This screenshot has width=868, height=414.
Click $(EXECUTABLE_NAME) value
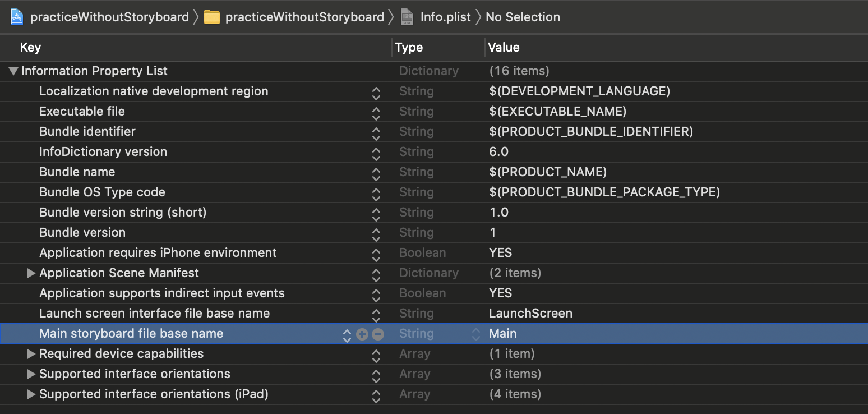click(557, 112)
